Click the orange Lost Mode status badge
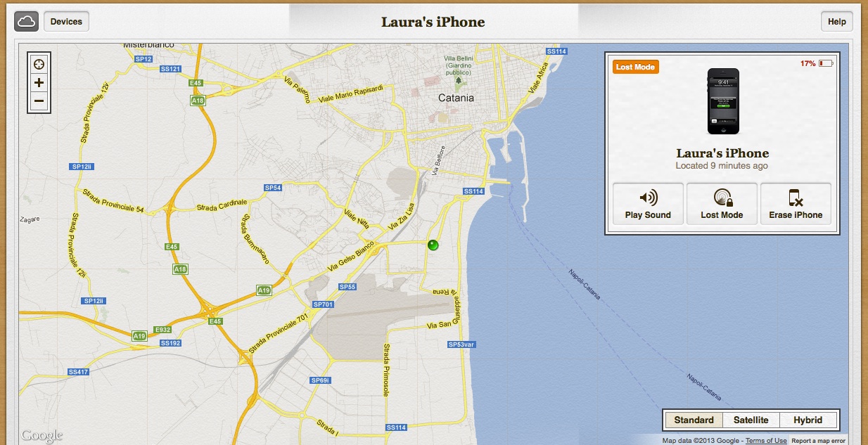 coord(635,67)
